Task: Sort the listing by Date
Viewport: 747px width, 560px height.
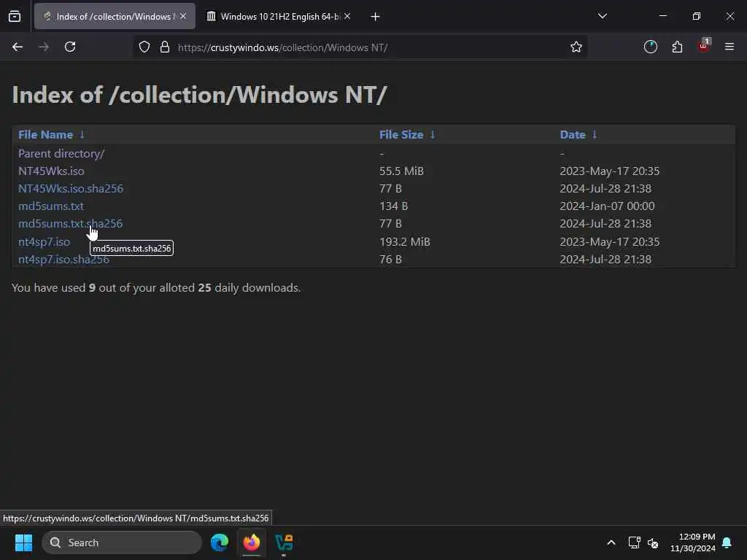Action: [572, 135]
